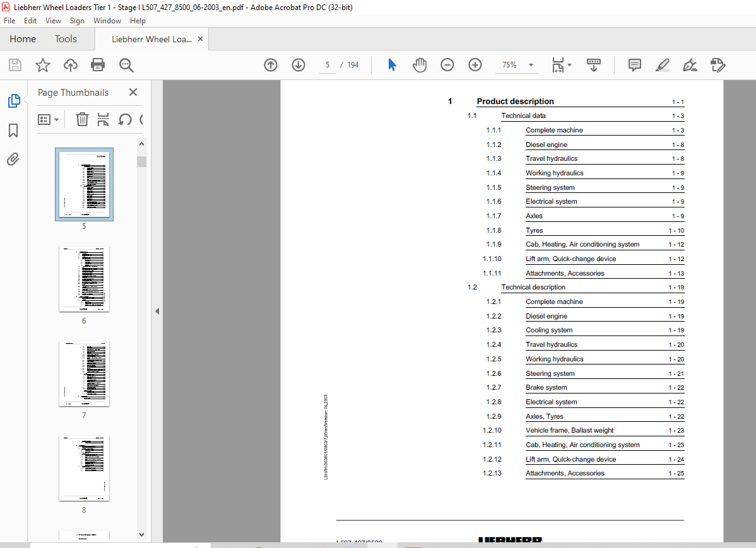Delete selected page with trash icon
The image size is (756, 548).
(82, 119)
